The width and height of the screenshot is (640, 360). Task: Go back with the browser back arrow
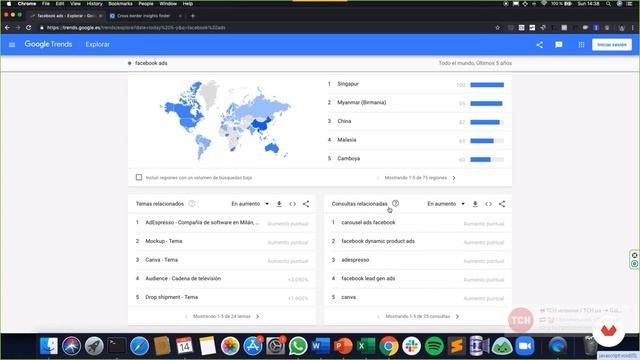pyautogui.click(x=7, y=28)
